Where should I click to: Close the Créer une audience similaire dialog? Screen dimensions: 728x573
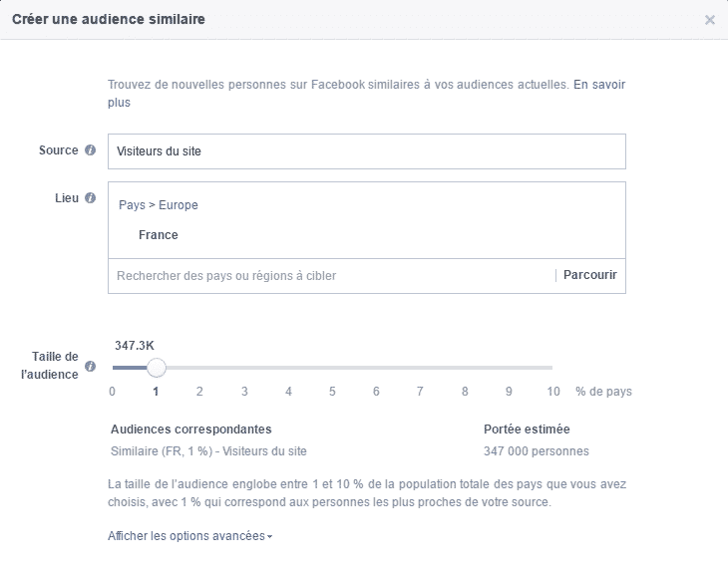pyautogui.click(x=709, y=20)
